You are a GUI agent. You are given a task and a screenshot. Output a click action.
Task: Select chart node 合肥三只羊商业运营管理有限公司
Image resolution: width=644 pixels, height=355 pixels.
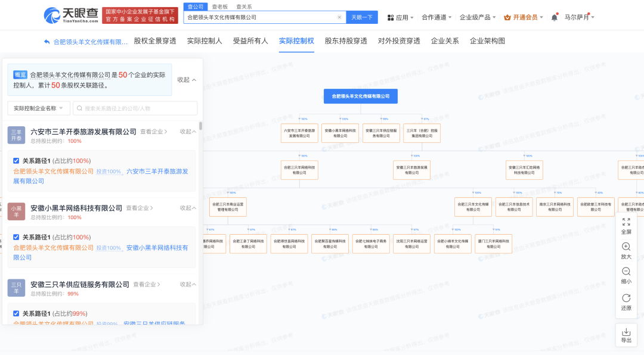point(228,207)
